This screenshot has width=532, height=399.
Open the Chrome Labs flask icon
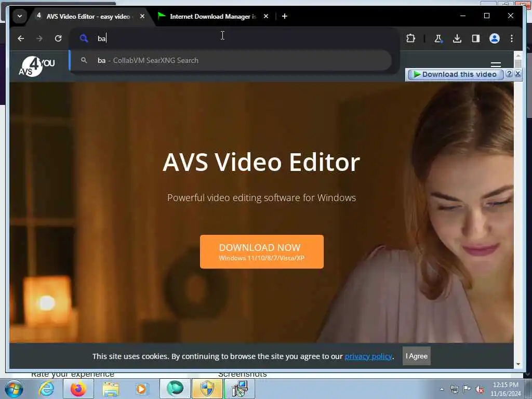(438, 38)
